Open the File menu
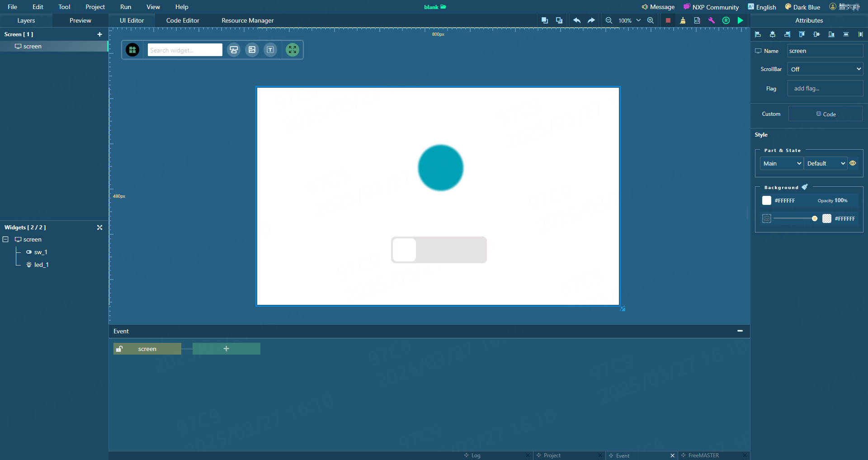 pos(12,7)
